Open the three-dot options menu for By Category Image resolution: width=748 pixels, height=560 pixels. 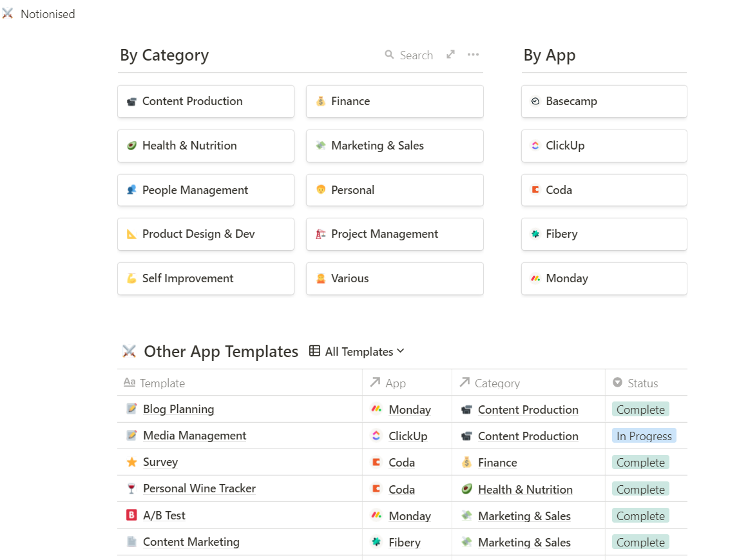473,54
